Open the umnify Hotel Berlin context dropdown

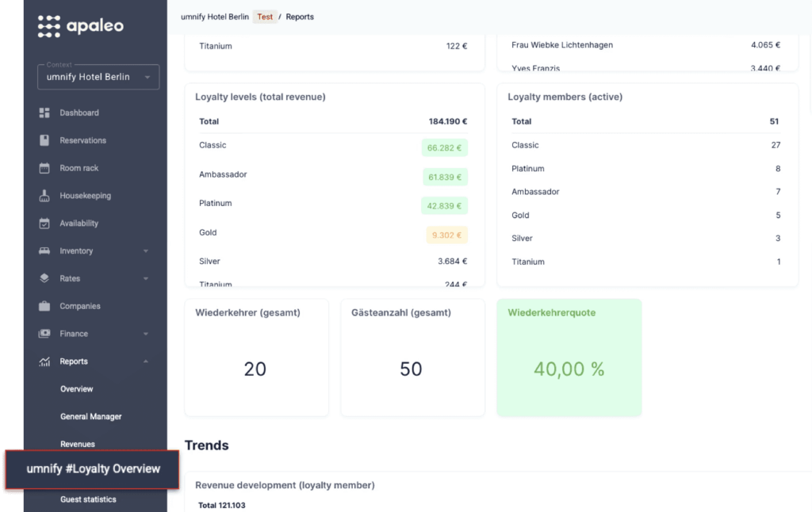coord(98,77)
